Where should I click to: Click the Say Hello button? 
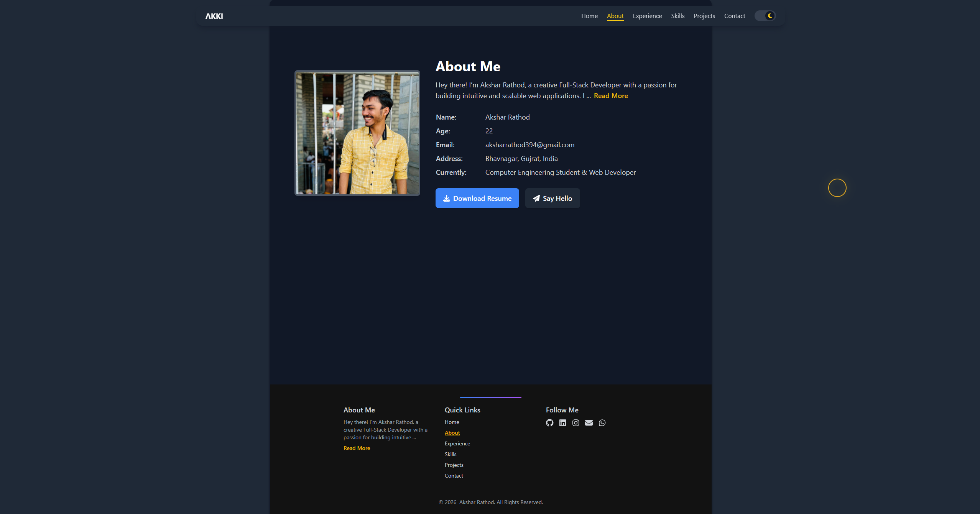(552, 198)
